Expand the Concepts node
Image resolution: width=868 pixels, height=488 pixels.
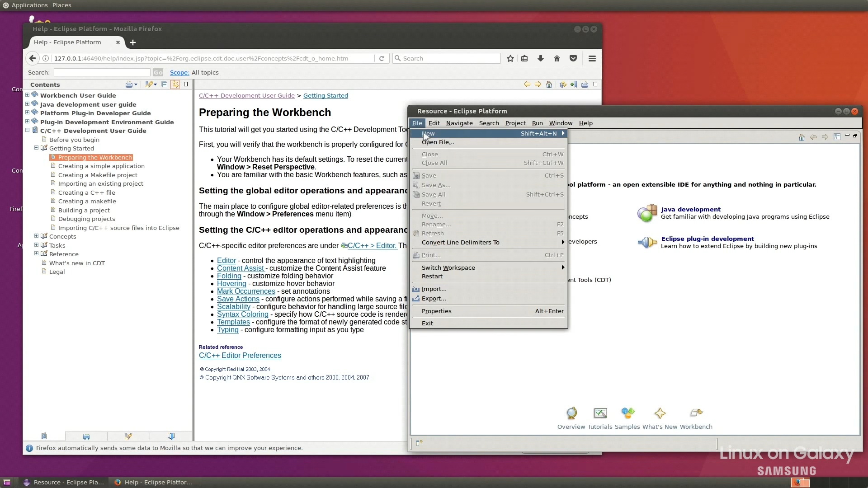37,236
